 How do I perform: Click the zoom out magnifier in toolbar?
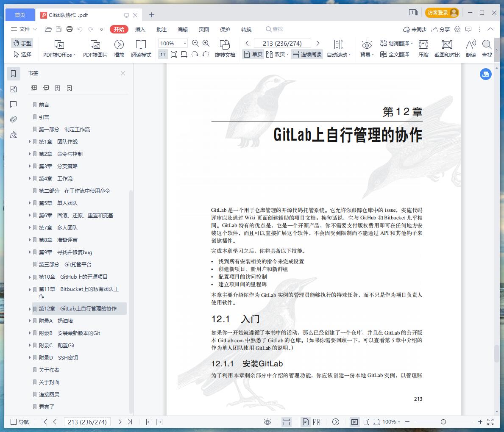195,43
